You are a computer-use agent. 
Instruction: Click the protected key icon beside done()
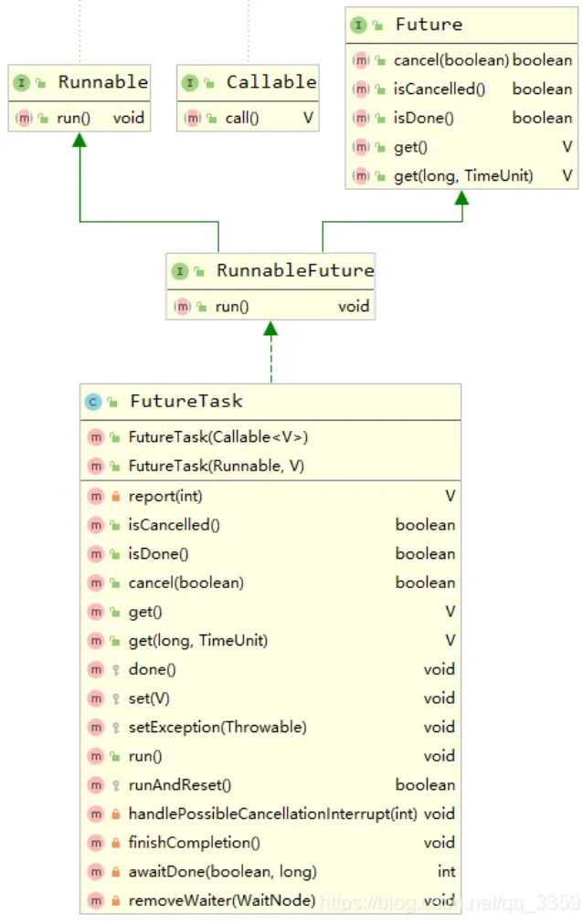(115, 669)
